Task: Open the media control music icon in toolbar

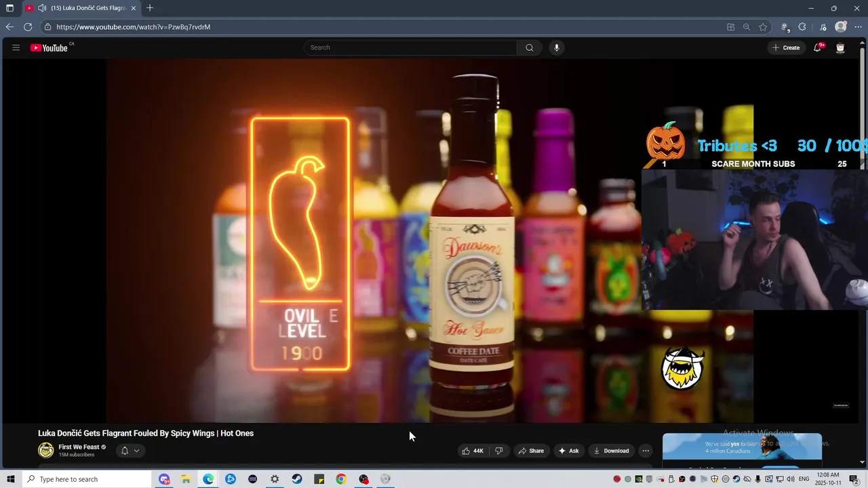Action: 823,27
